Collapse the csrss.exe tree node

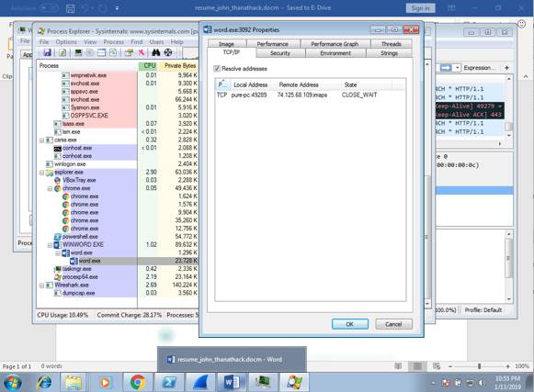[42, 140]
